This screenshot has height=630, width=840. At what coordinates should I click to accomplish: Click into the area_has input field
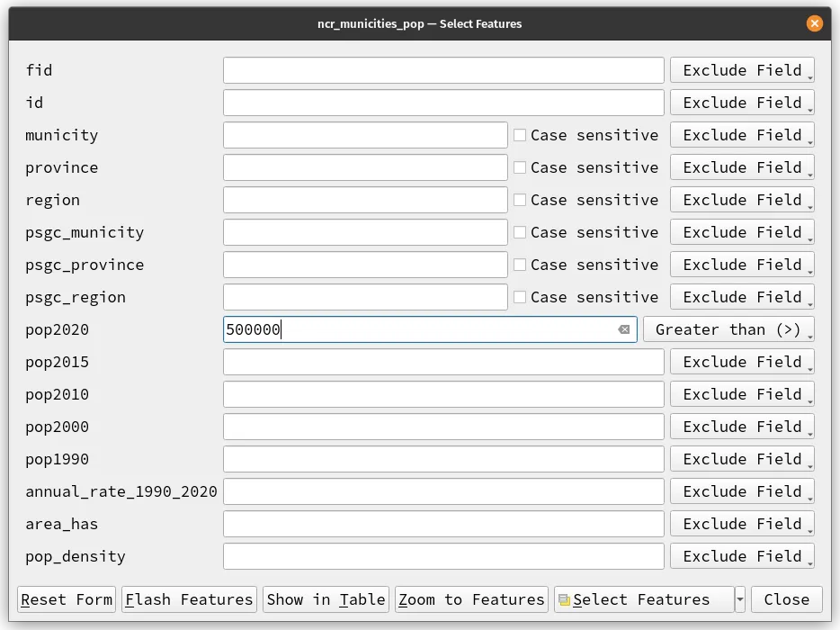[x=443, y=524]
